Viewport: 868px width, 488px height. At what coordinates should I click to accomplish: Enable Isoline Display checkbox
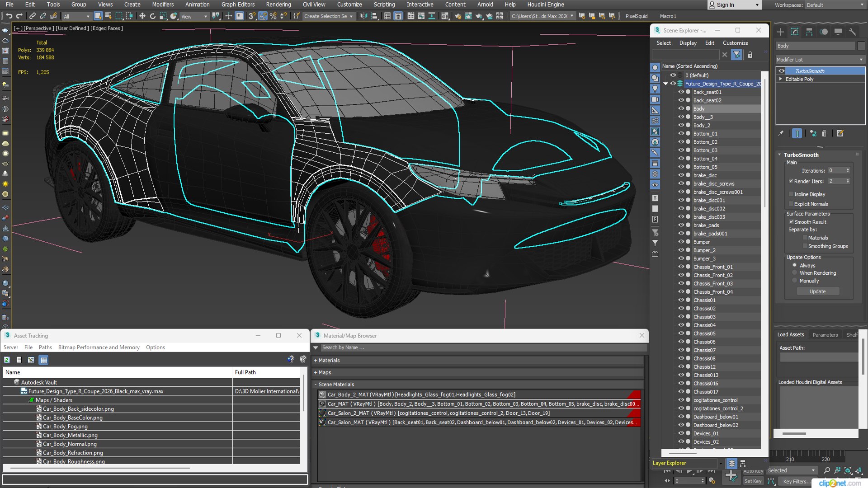click(791, 194)
